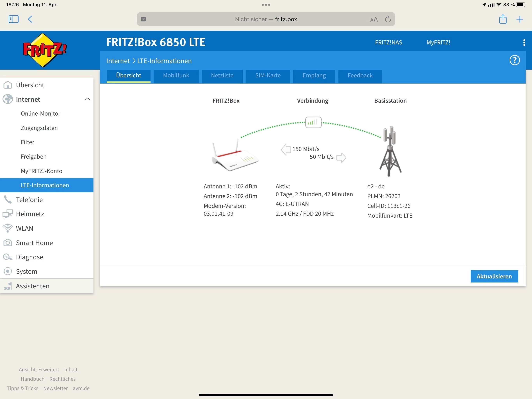Toggle the Safari sidebar icon
This screenshot has width=532, height=399.
tap(13, 19)
